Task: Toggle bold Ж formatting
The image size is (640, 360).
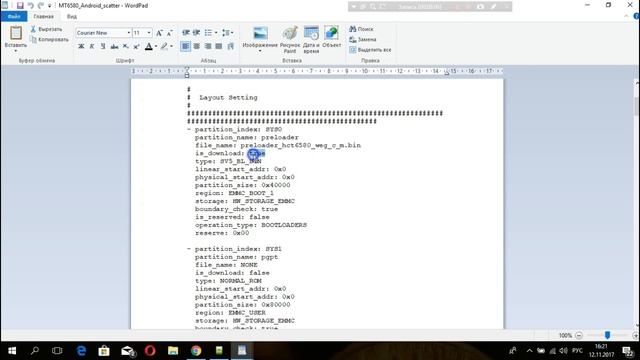Action: (x=81, y=47)
